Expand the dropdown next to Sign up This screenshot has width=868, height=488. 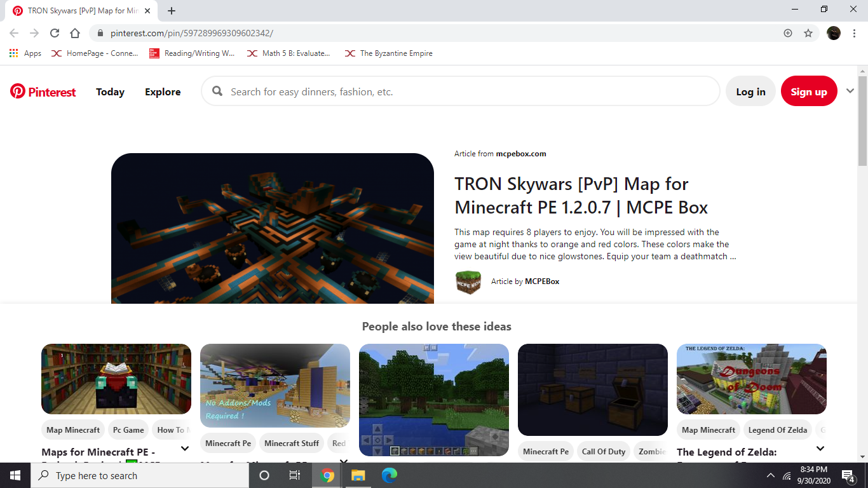[x=850, y=91]
